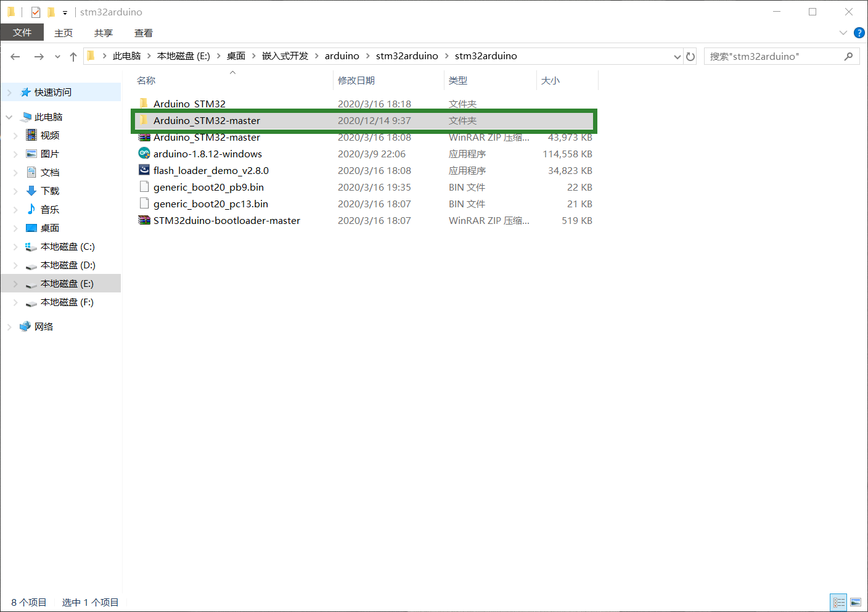Select the generic_boot20_pb9.bin file icon
868x612 pixels.
click(144, 186)
